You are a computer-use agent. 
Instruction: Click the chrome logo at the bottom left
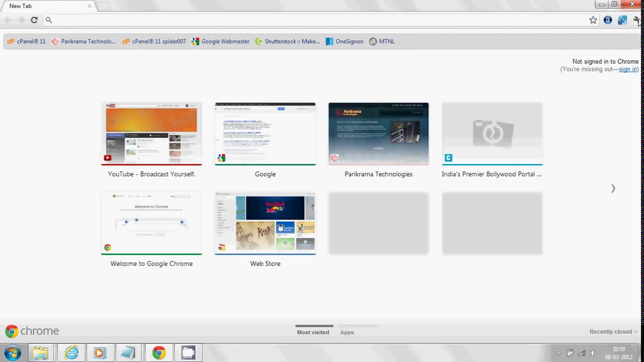[x=32, y=331]
